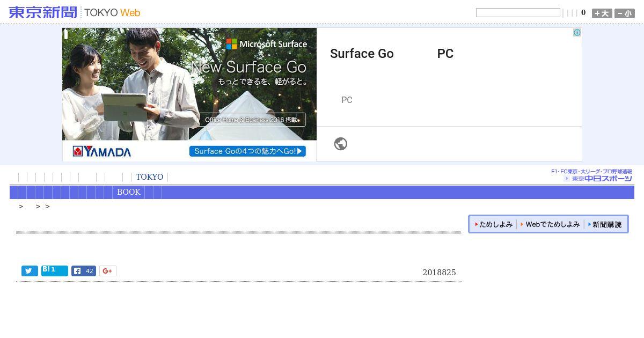
Task: Click the TOKYO Web logo text
Action: [112, 12]
